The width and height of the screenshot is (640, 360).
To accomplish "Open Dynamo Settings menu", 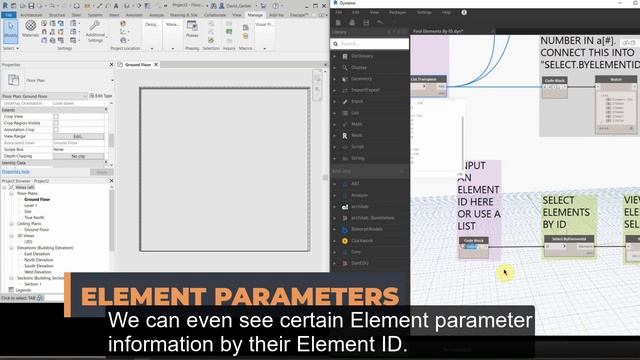I will [424, 12].
